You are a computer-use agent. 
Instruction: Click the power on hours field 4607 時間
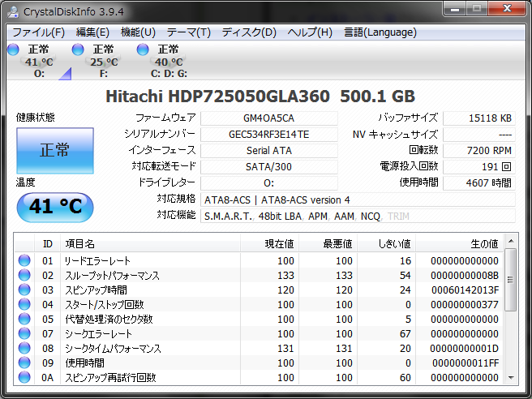coord(479,183)
